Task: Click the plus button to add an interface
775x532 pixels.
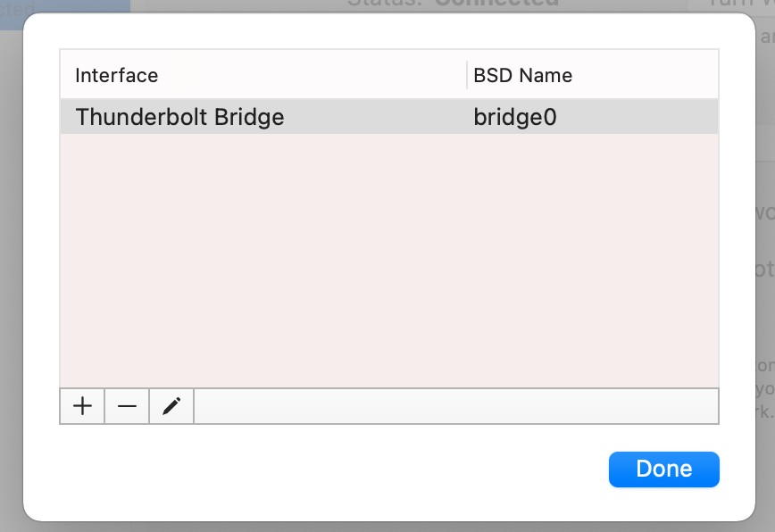Action: tap(82, 406)
